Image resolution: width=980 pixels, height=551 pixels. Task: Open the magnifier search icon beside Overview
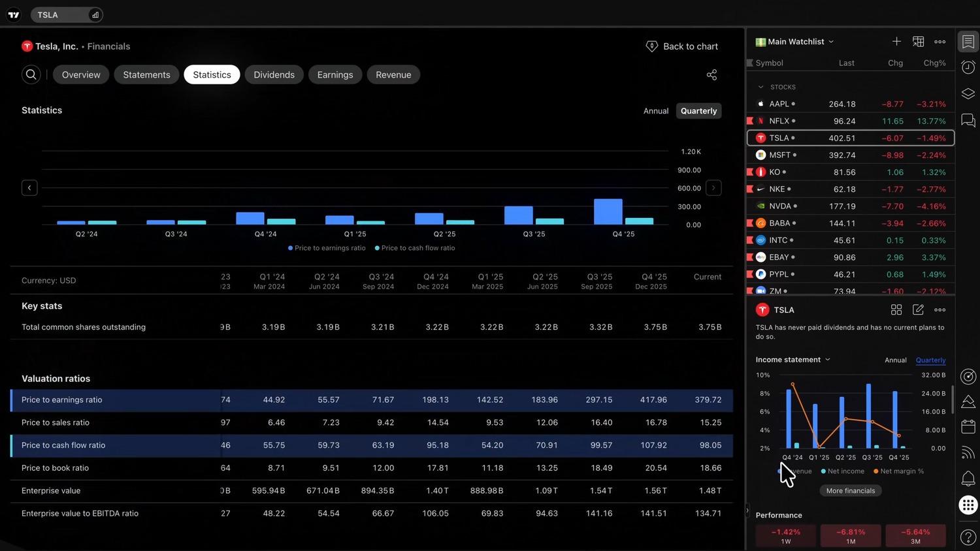[x=31, y=74]
